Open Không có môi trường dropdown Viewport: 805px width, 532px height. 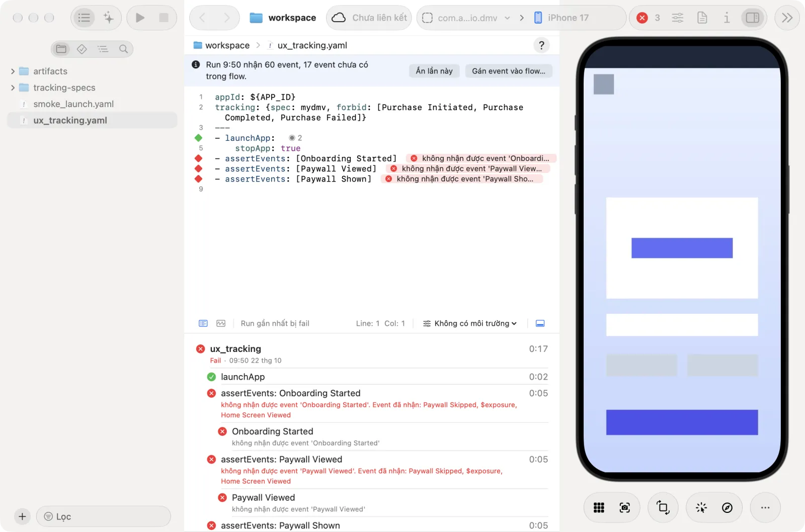tap(470, 323)
